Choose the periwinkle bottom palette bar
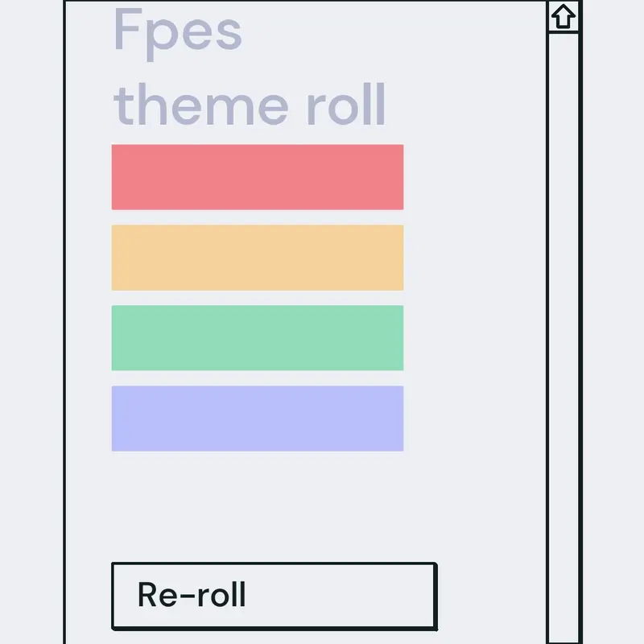The image size is (644, 644). [x=258, y=419]
